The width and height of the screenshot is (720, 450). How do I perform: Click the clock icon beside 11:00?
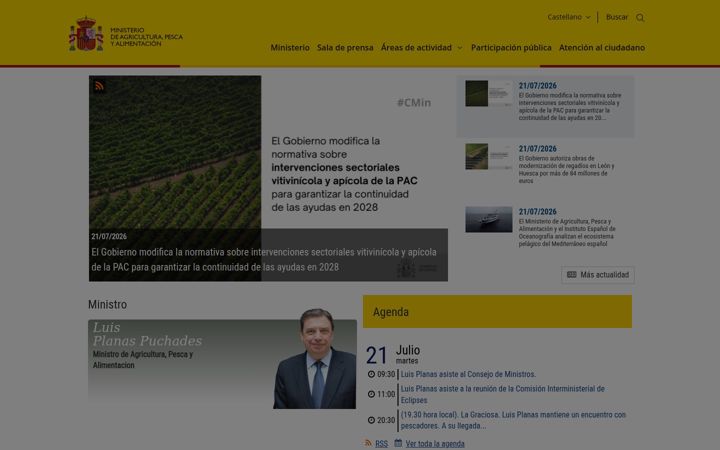[371, 394]
